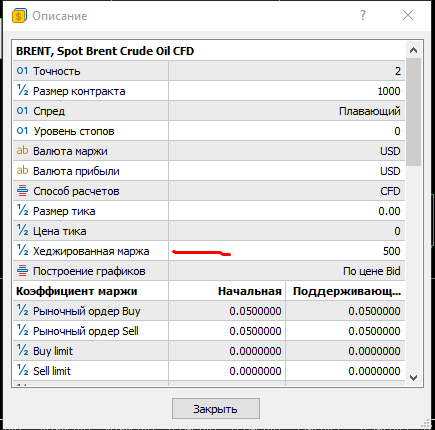This screenshot has width=435, height=430.
Task: Click Поддерживающая value for Buy limit
Action: pyautogui.click(x=374, y=351)
